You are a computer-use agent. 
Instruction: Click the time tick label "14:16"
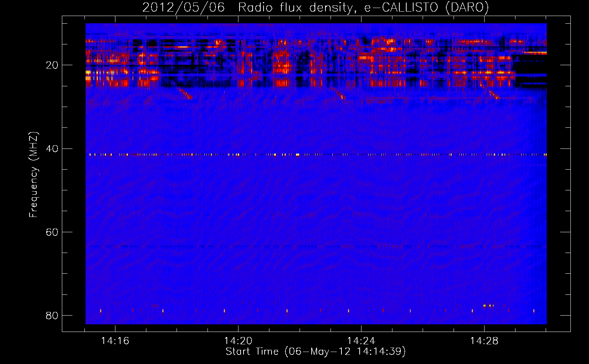click(x=115, y=341)
